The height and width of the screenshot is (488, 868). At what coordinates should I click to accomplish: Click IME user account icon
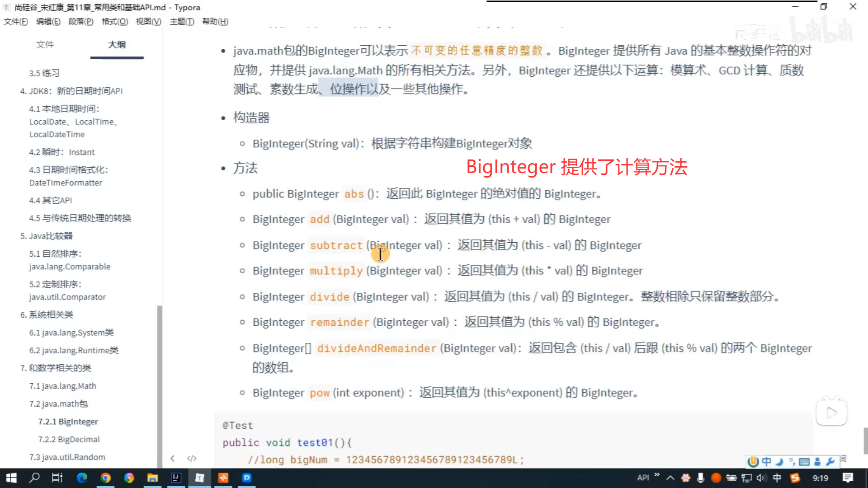point(817,461)
